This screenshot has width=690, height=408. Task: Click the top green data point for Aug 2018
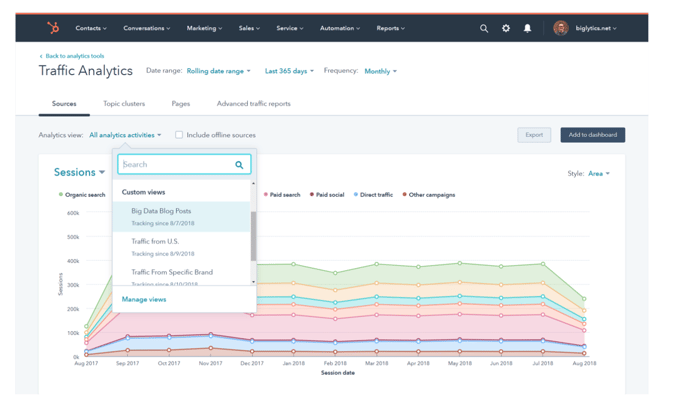coord(584,299)
